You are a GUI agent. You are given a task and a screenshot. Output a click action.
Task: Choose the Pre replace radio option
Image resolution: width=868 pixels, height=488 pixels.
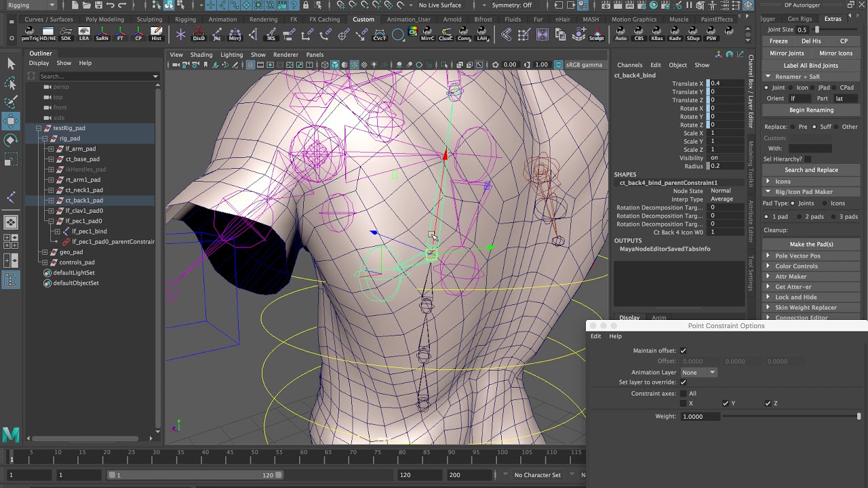793,127
